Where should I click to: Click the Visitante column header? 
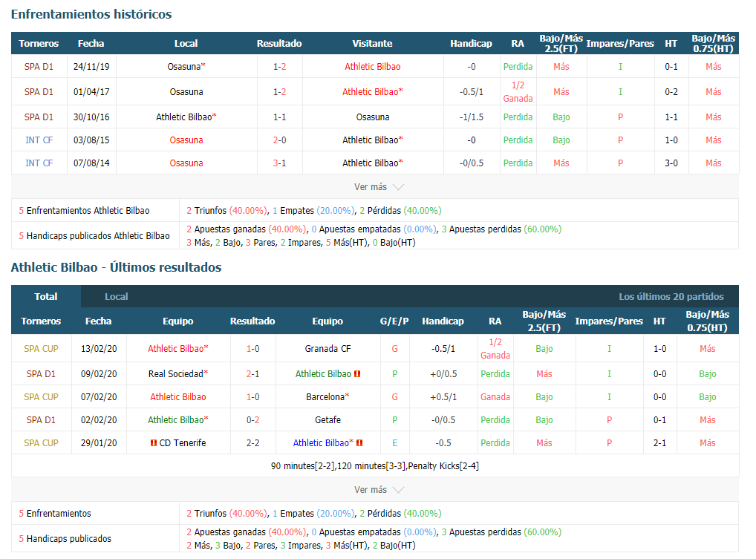[372, 43]
